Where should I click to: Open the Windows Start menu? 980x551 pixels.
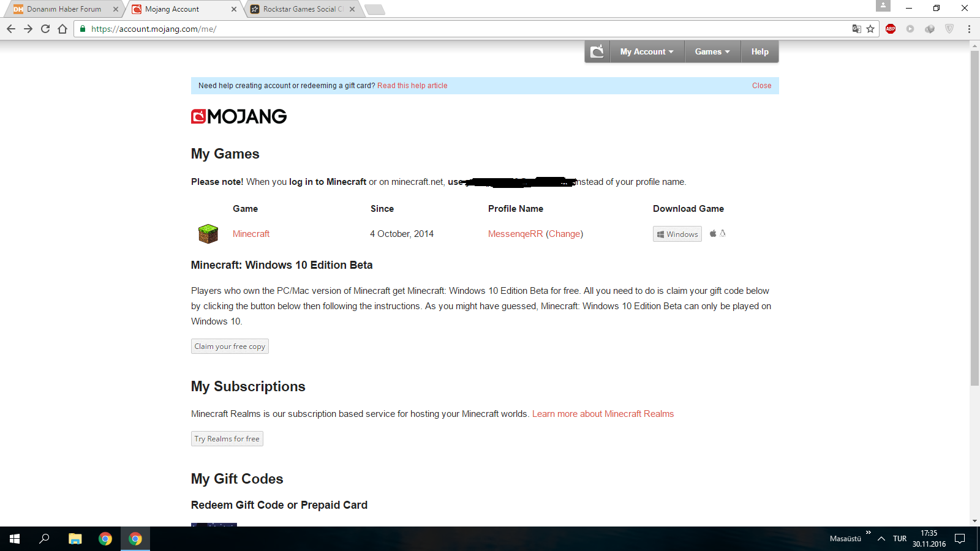pos(15,539)
